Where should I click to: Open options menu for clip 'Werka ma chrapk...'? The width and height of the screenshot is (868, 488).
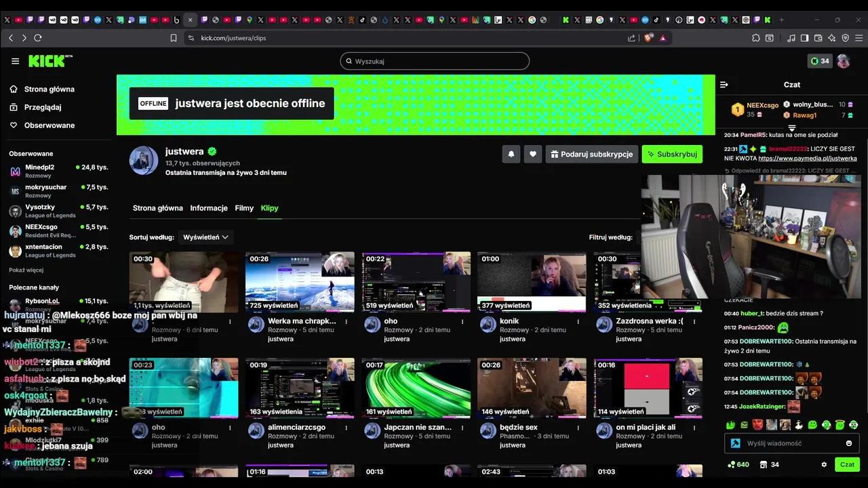click(347, 321)
